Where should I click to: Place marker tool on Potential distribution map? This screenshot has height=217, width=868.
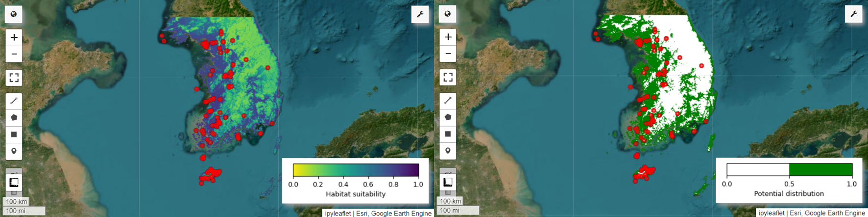click(448, 151)
